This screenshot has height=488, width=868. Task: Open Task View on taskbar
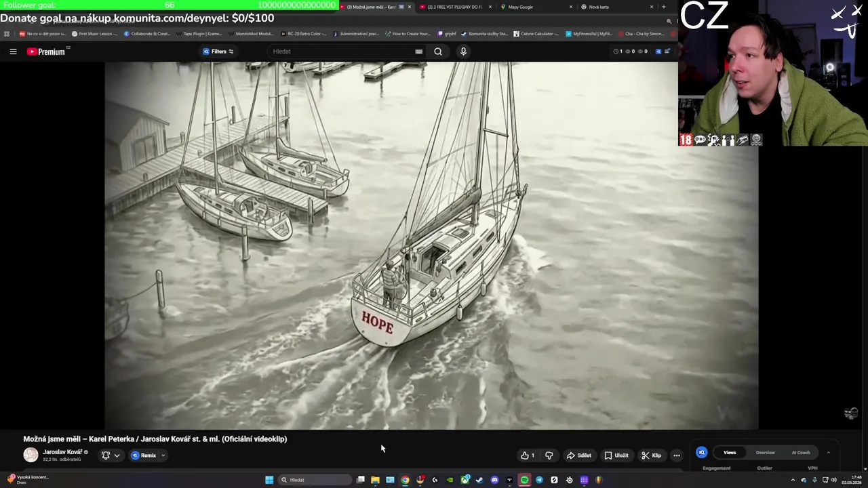pos(361,480)
